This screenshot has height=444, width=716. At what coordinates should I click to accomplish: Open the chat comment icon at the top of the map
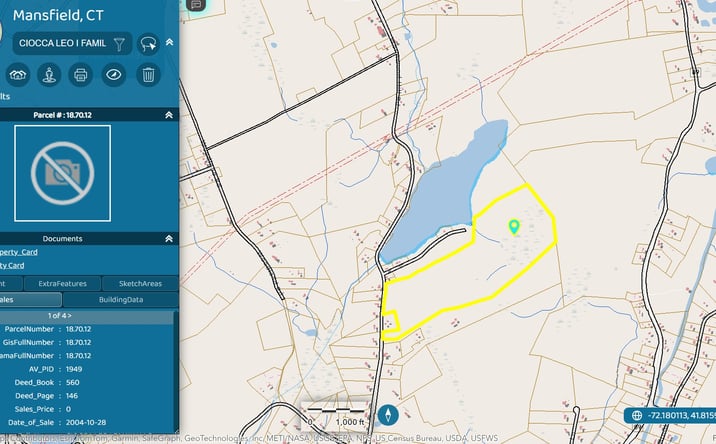(196, 5)
